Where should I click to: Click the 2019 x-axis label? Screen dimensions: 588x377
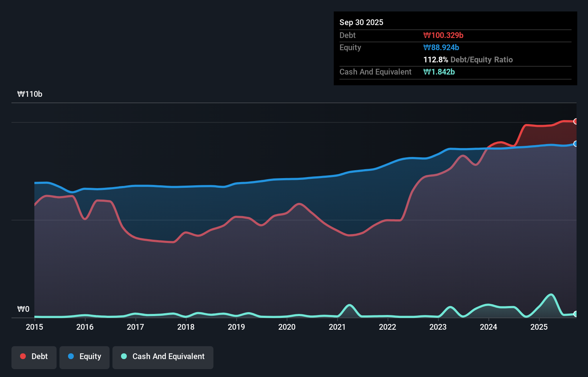tap(236, 327)
